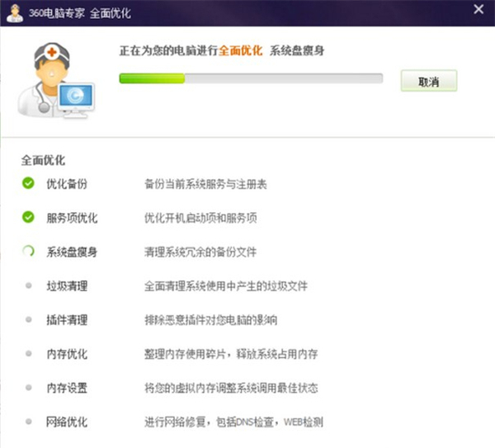The image size is (495, 448).
Task: Select the 优化备份 item label
Action: tap(66, 183)
